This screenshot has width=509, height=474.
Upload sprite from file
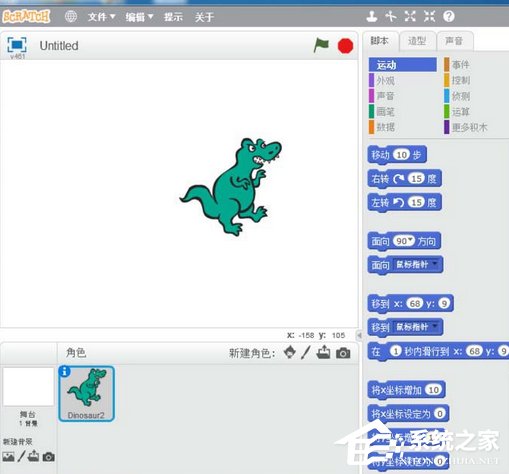(323, 352)
